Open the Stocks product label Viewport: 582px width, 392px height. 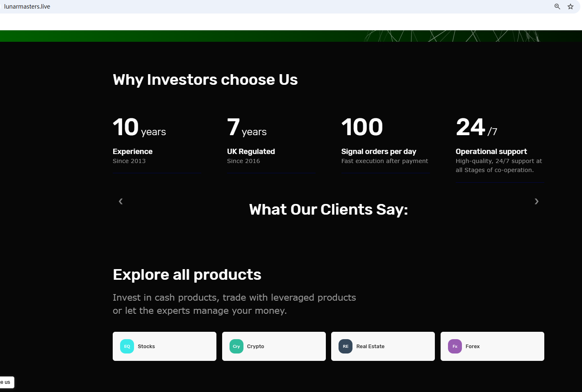pos(146,346)
